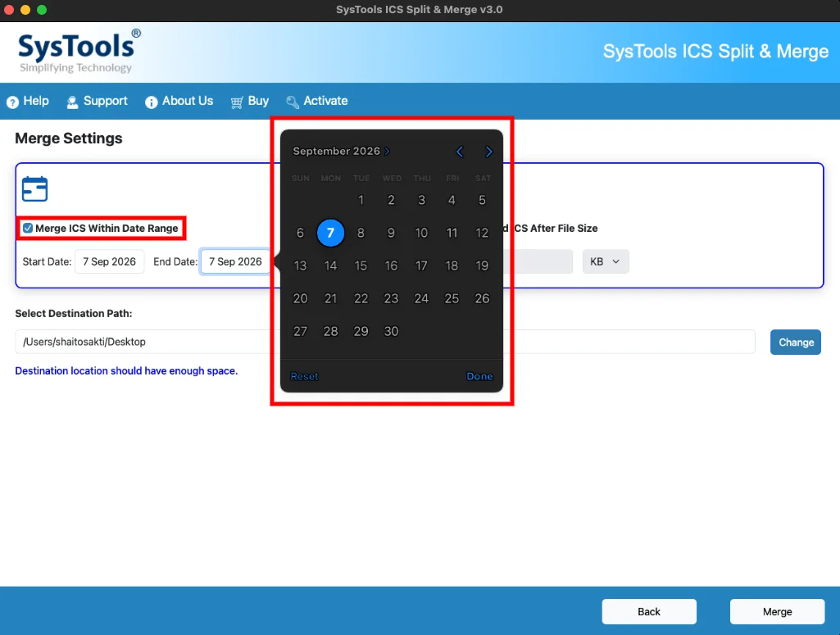Select September 30 in the calendar
Screen dimensions: 840x635
pyautogui.click(x=391, y=331)
